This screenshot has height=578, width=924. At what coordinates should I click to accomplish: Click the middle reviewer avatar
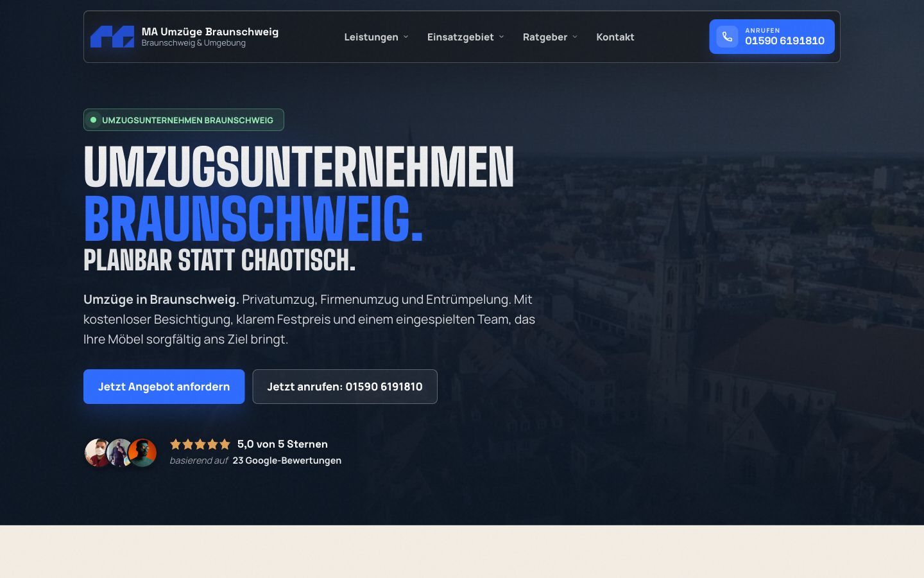click(x=119, y=453)
